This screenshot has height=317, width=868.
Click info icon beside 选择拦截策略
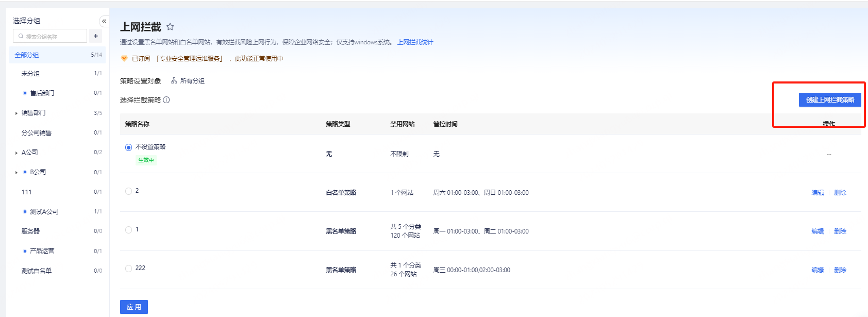[x=166, y=100]
